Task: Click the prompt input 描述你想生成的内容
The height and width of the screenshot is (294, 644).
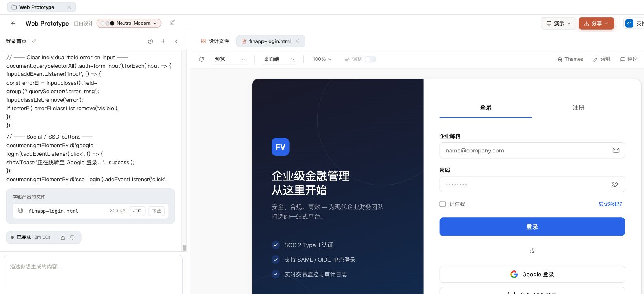Action: [93, 275]
